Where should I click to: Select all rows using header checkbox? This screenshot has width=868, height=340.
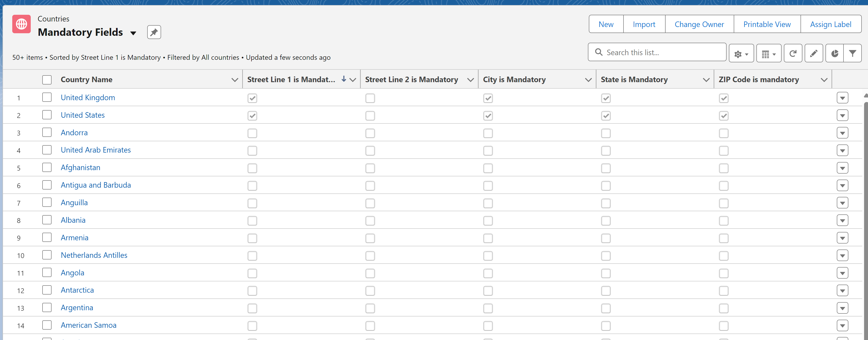coord(47,79)
